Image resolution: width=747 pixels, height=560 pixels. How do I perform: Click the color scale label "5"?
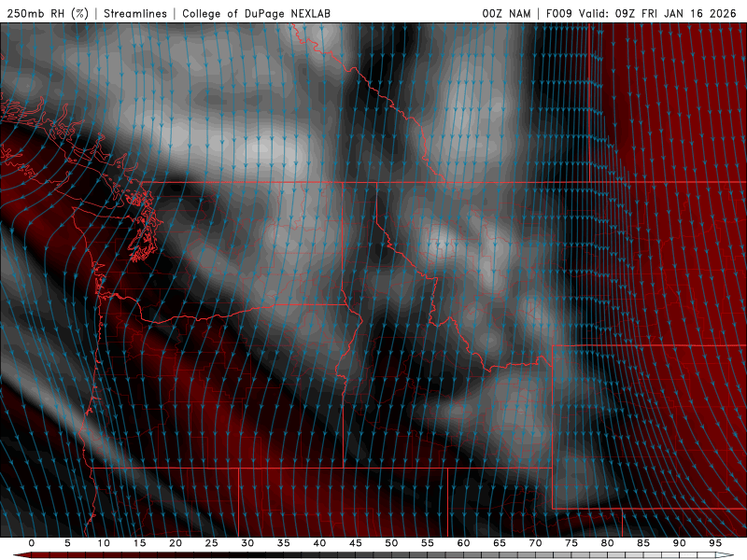pyautogui.click(x=67, y=543)
